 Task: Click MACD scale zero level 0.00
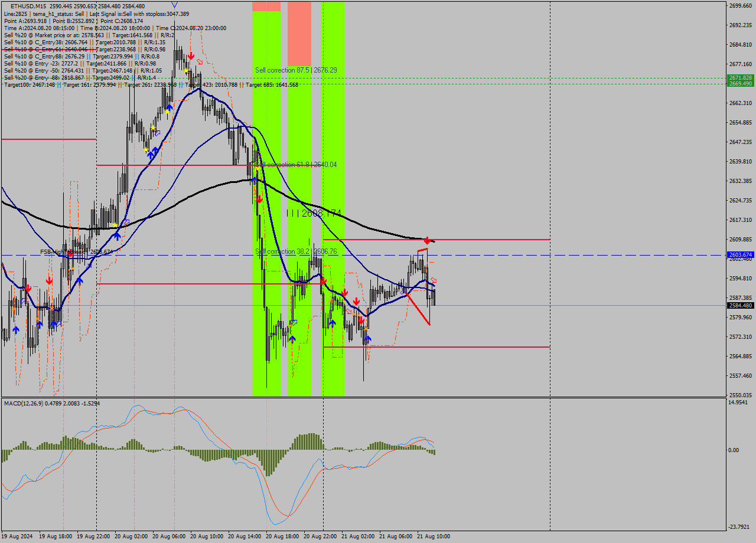pos(734,450)
